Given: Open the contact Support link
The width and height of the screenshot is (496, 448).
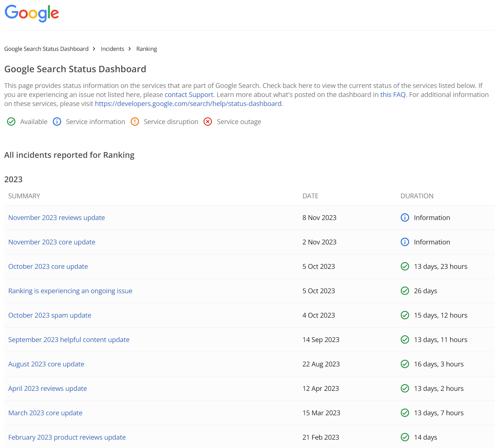Looking at the screenshot, I should point(189,95).
